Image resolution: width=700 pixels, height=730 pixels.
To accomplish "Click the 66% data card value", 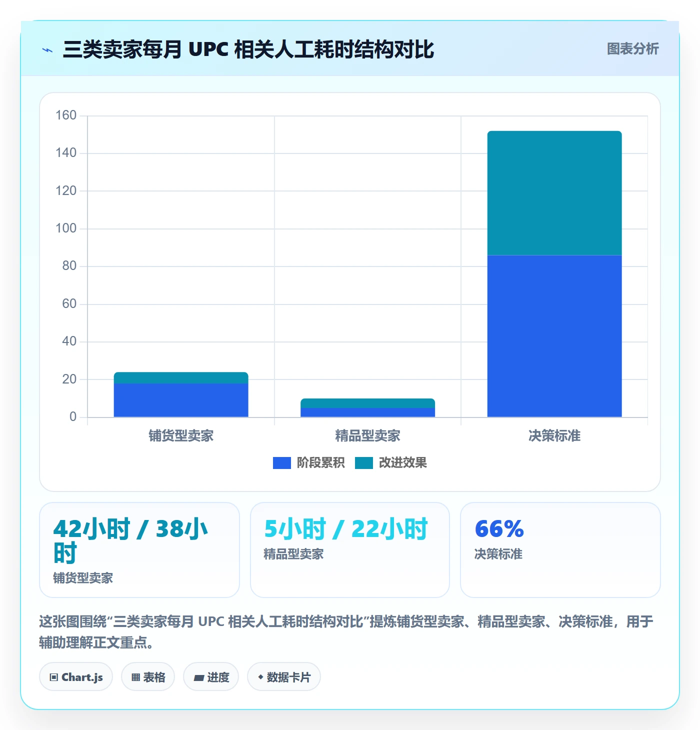I will 499,529.
